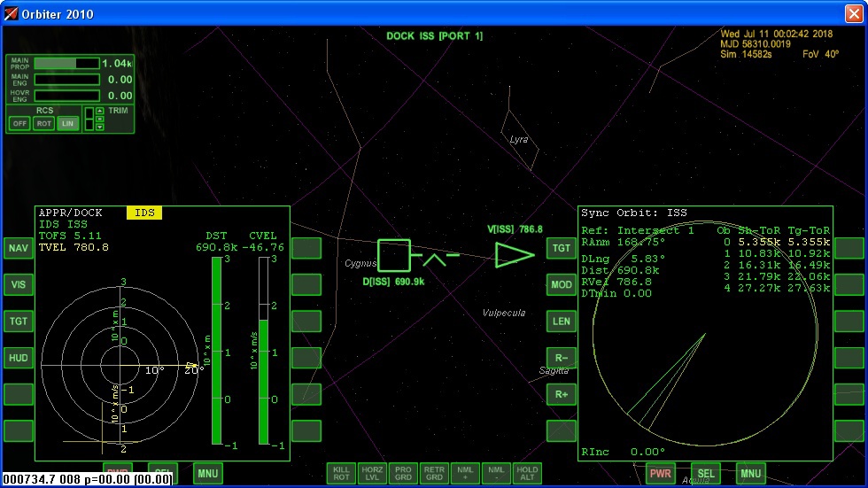
Task: Enable the HOLD ALT navmode
Action: pos(527,474)
